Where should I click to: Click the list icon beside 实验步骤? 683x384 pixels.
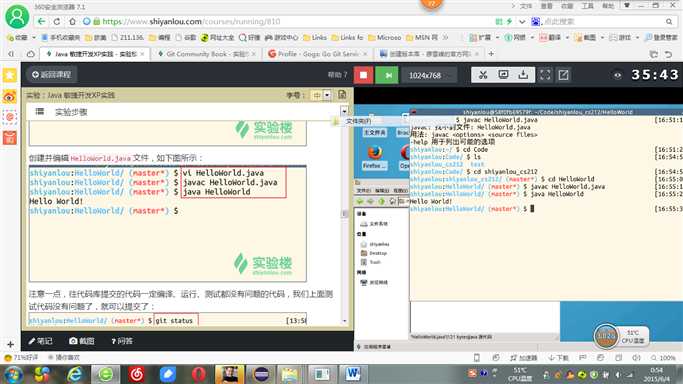point(40,111)
